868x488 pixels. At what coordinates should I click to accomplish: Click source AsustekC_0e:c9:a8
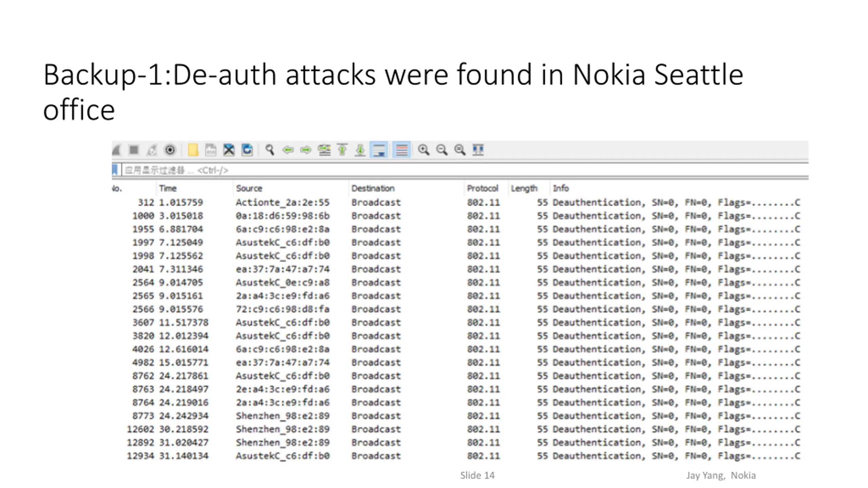[282, 283]
